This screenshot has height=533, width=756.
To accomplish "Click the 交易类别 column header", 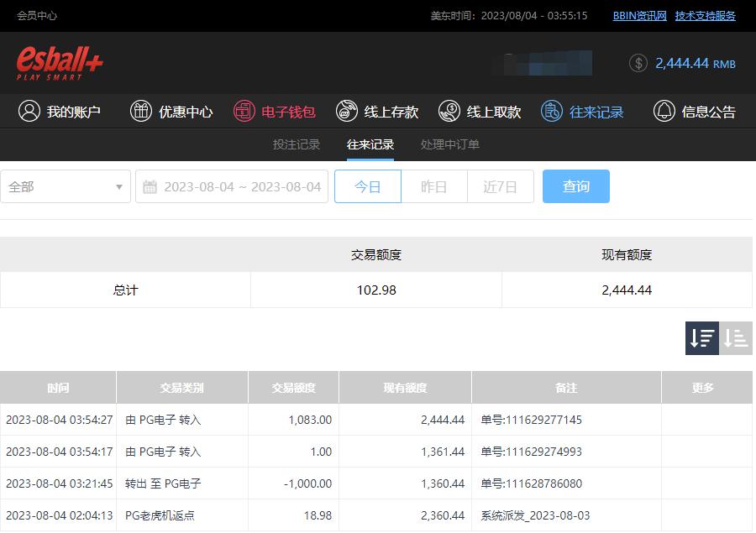I will click(181, 388).
